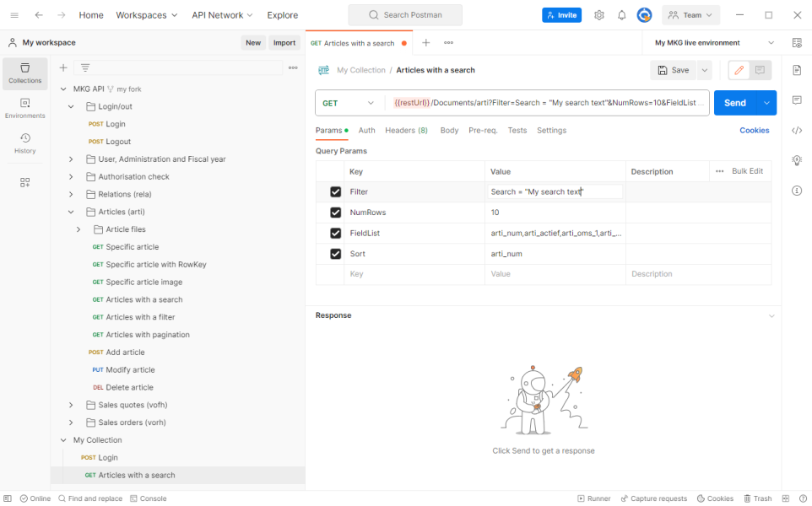Open the request info icon

tap(797, 191)
